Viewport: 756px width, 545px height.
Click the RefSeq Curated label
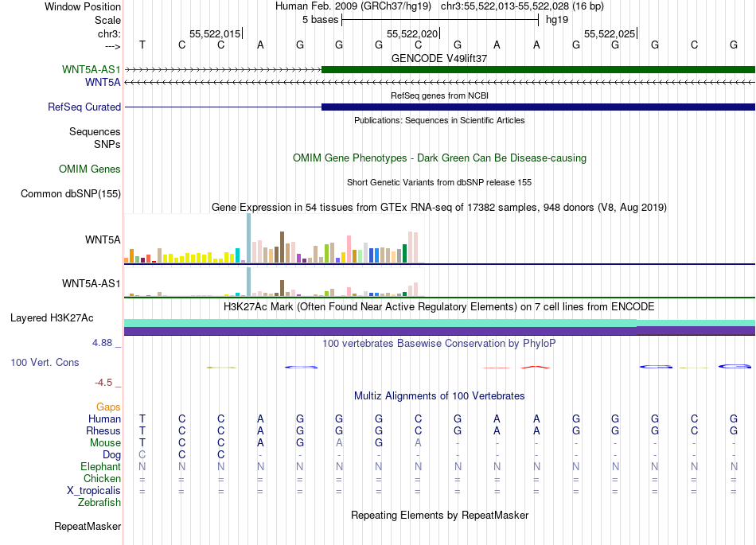point(84,107)
